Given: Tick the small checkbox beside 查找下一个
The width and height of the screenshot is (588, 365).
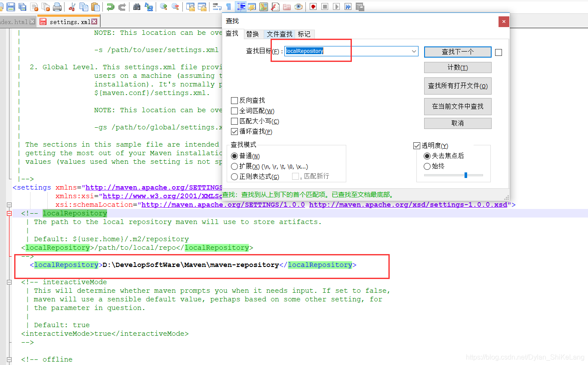Looking at the screenshot, I should pos(499,52).
